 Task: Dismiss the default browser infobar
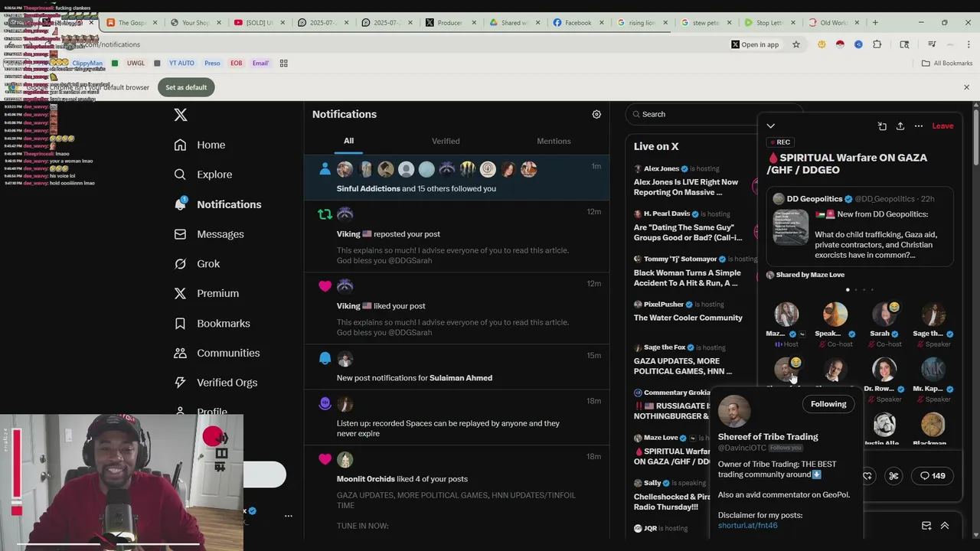966,87
